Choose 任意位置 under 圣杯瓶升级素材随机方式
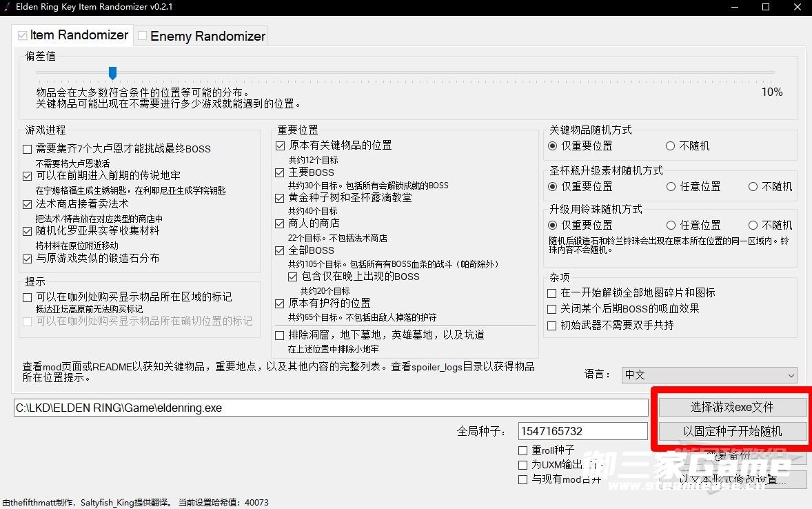 point(671,187)
